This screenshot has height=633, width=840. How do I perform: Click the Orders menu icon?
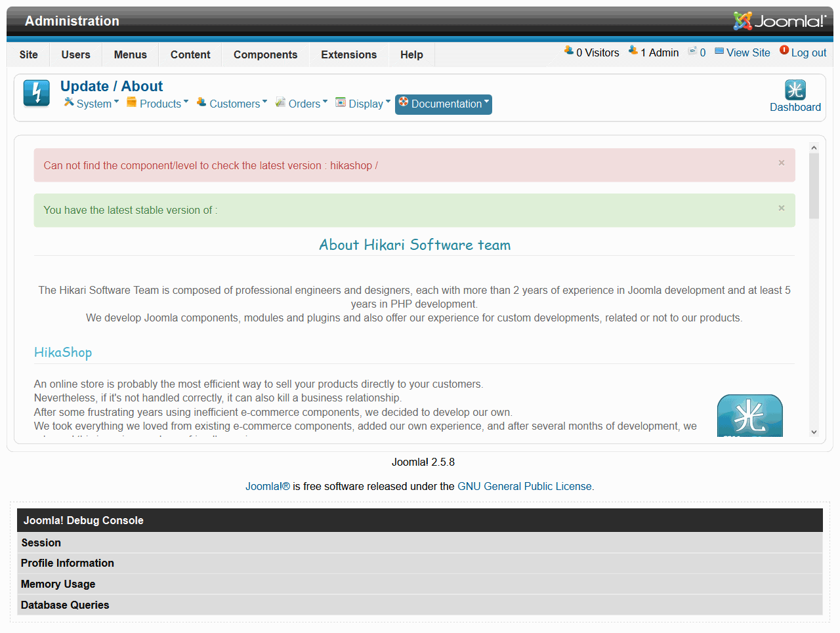280,102
